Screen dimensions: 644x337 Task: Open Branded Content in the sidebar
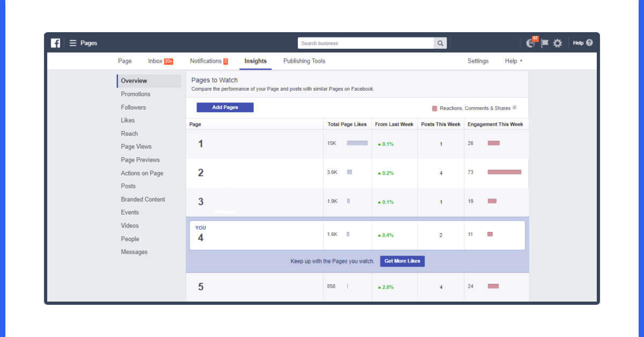[x=143, y=200]
